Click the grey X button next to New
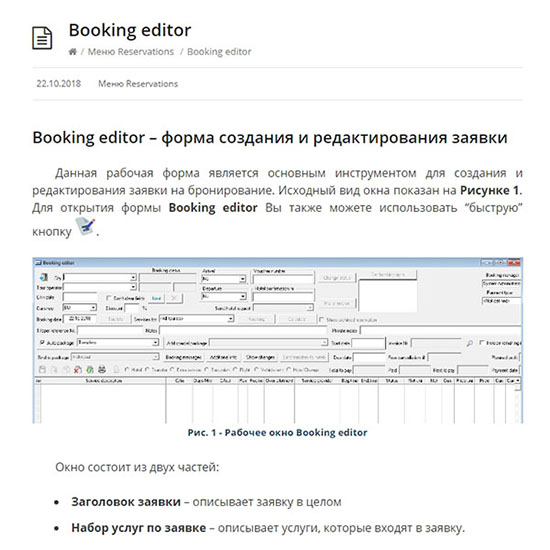Image resolution: width=550 pixels, height=550 pixels. [x=174, y=298]
